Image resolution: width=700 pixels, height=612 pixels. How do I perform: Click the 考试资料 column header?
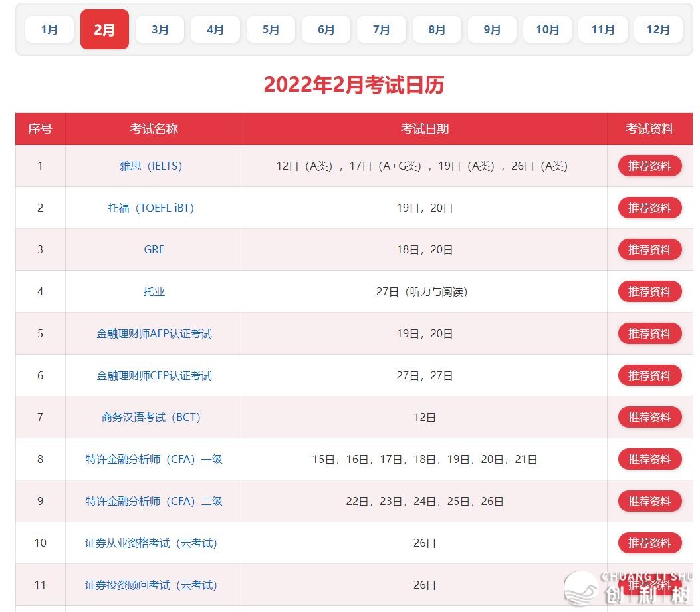click(x=649, y=129)
